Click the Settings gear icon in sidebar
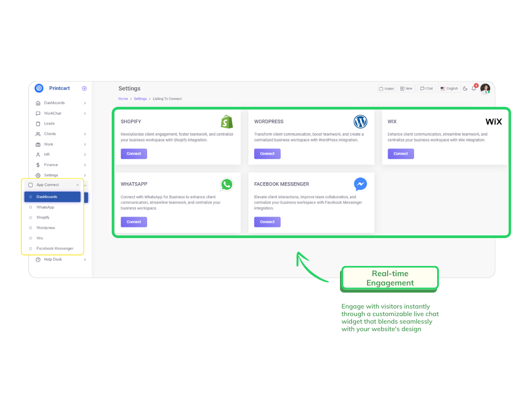 pyautogui.click(x=38, y=176)
